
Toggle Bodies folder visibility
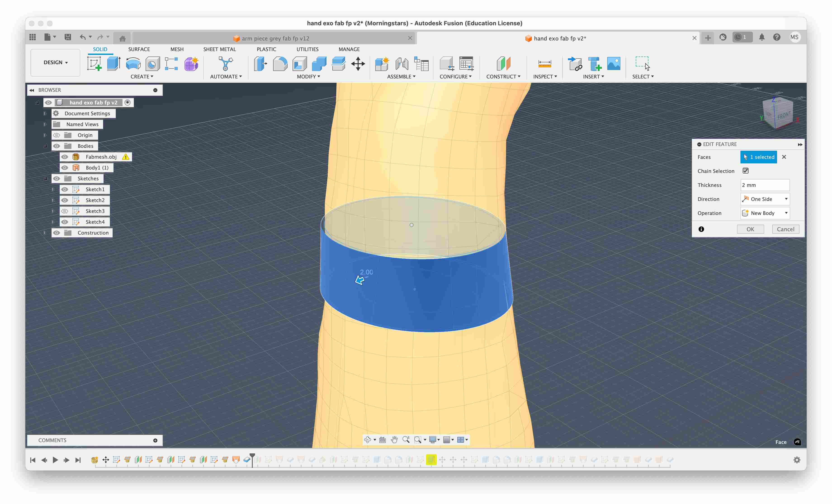[57, 146]
